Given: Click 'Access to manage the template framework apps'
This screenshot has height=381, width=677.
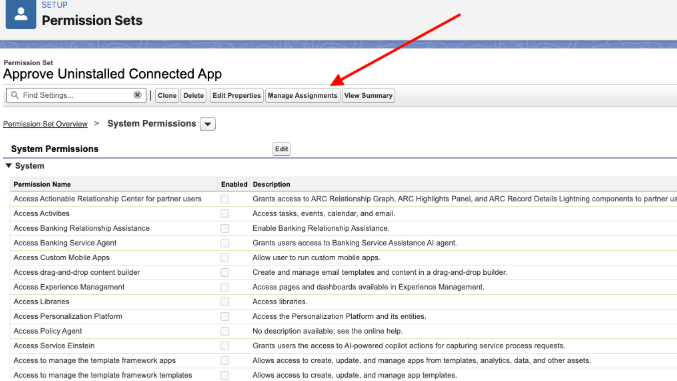Looking at the screenshot, I should [x=95, y=360].
